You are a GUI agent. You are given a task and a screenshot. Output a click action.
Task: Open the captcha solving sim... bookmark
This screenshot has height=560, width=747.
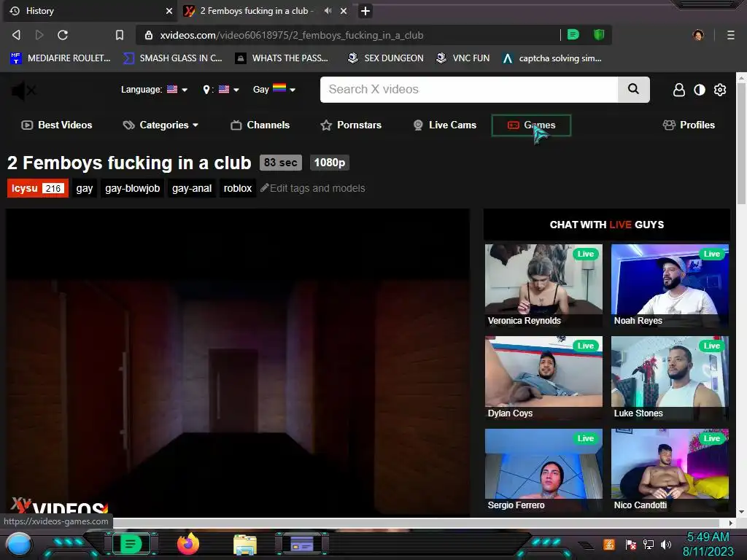point(552,58)
